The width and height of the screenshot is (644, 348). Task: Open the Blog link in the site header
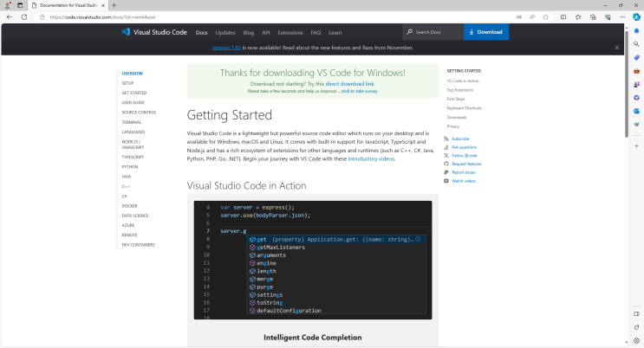249,32
